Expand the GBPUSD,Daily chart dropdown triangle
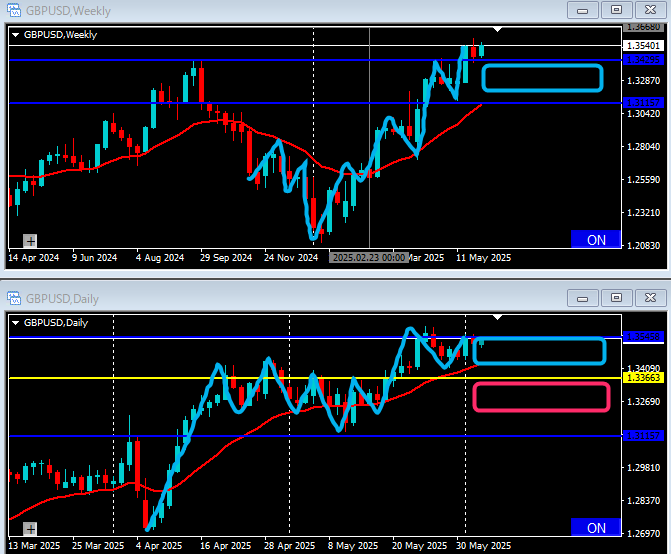 coord(15,323)
